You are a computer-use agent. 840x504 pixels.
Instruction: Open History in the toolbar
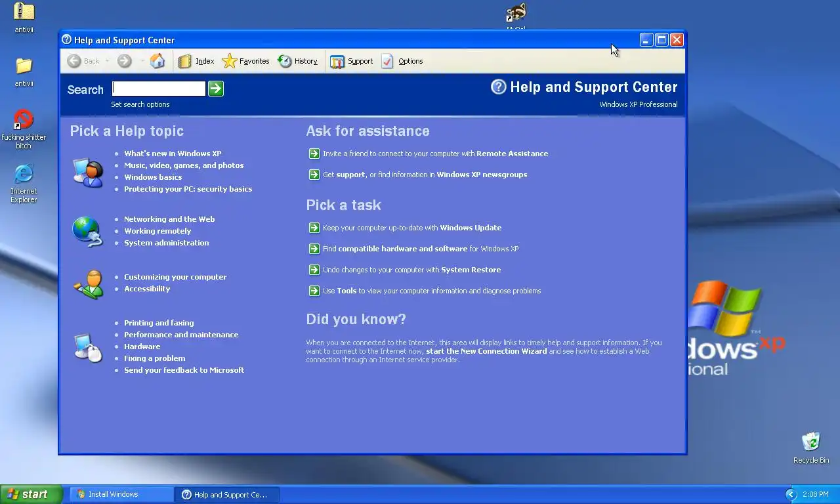click(298, 61)
